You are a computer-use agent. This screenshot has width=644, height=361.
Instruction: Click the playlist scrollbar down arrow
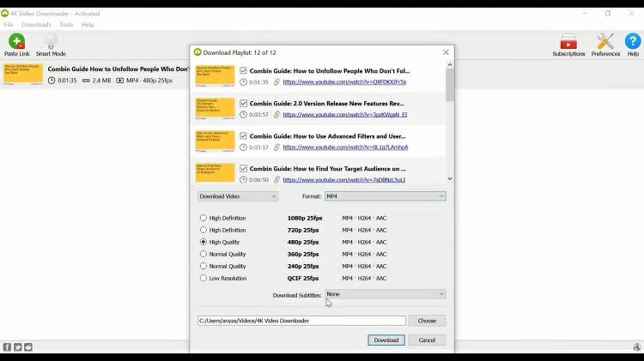coord(450,179)
